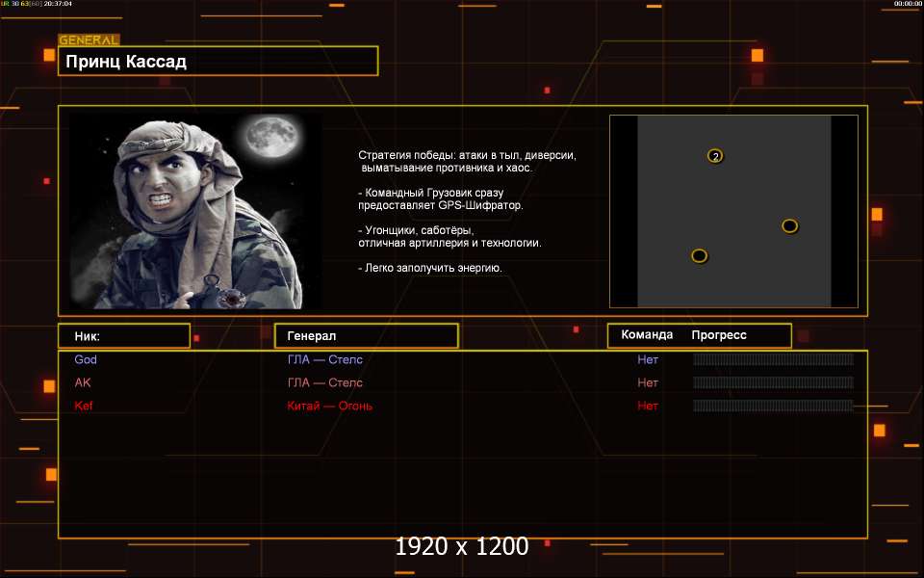Screen dimensions: 924x578
Task: Click the yellow GENERAL label tag
Action: point(89,40)
